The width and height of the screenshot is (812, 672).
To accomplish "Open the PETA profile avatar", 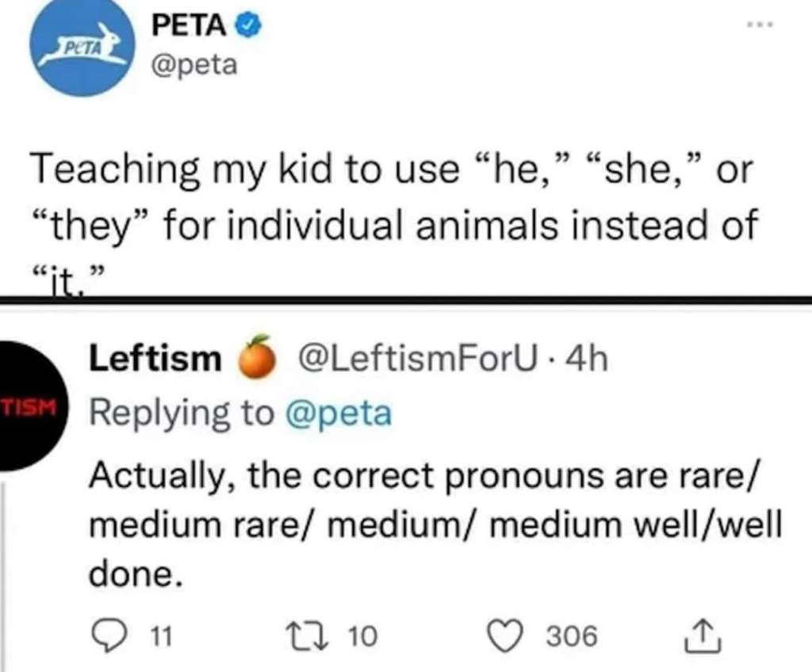I will click(82, 49).
